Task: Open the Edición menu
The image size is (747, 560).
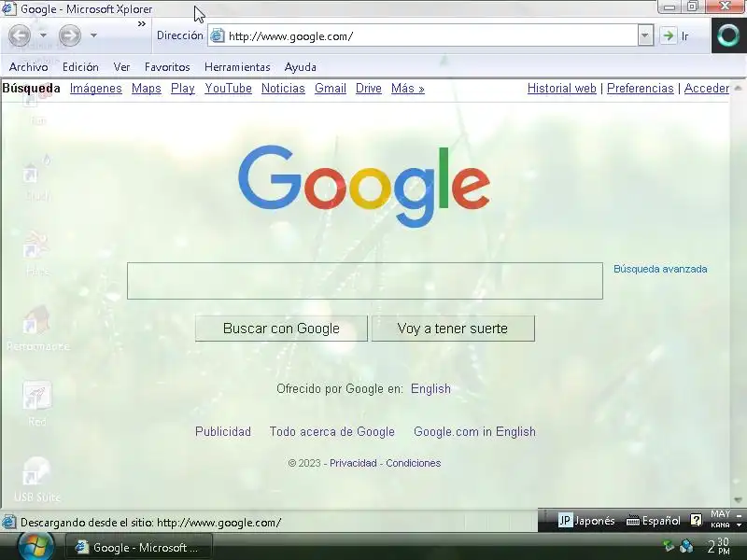Action: tap(80, 67)
